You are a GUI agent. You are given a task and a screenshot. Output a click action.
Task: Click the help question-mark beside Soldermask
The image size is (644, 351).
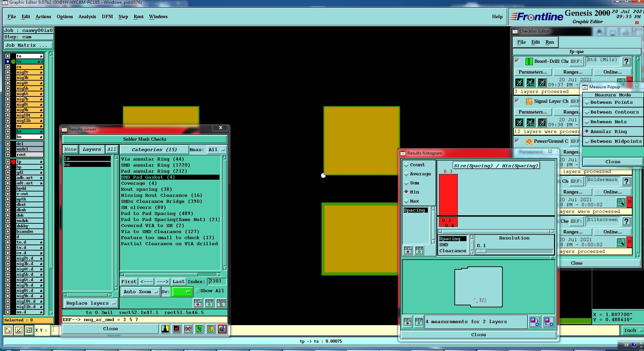tap(626, 181)
